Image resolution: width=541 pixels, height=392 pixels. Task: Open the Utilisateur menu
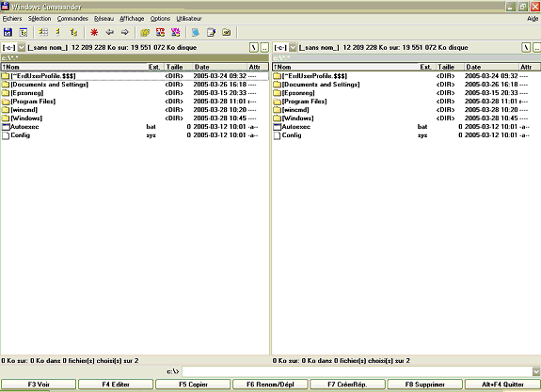click(189, 19)
